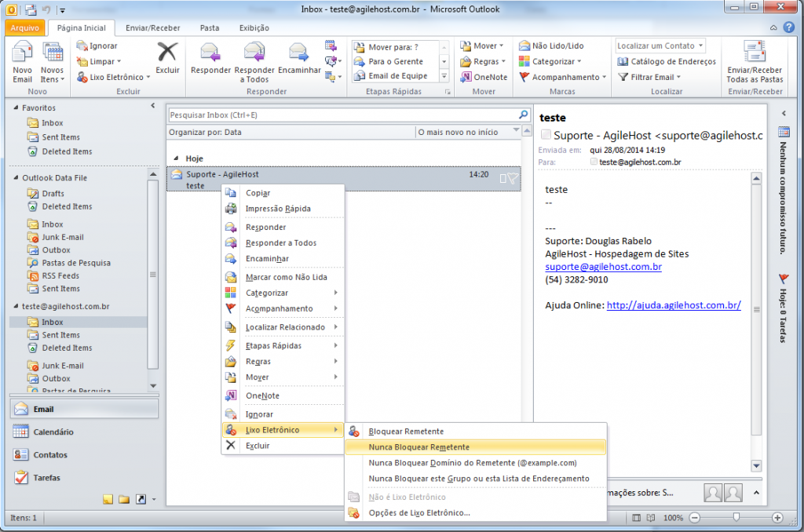804x532 pixels.
Task: Select the Para o Gerente quick step
Action: [x=395, y=61]
